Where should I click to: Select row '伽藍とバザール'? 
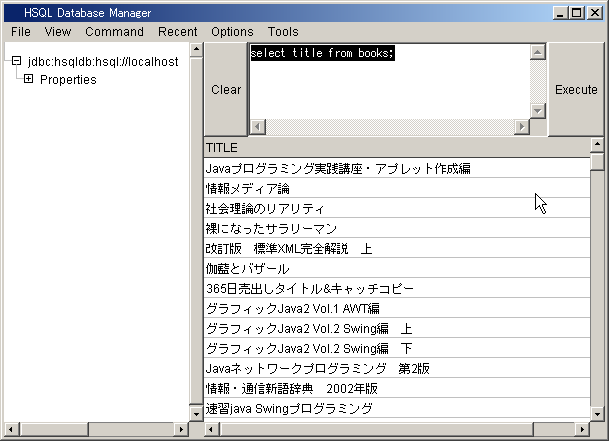[x=397, y=268]
